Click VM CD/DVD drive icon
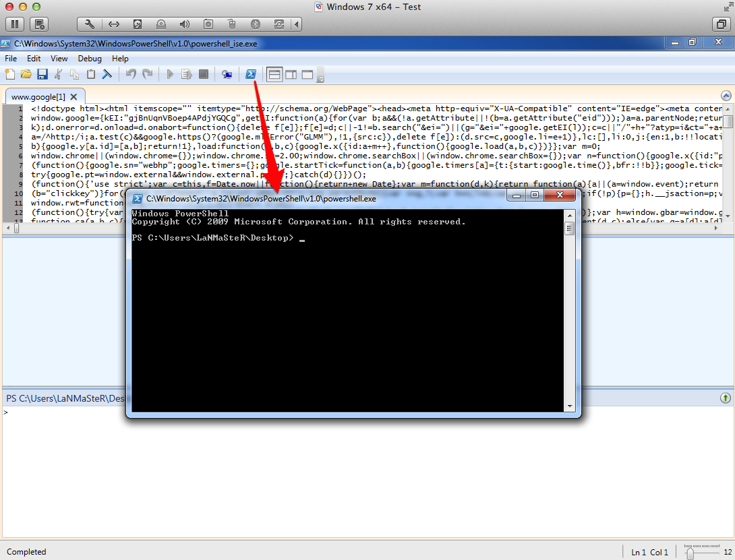This screenshot has height=560, width=735. (x=160, y=24)
